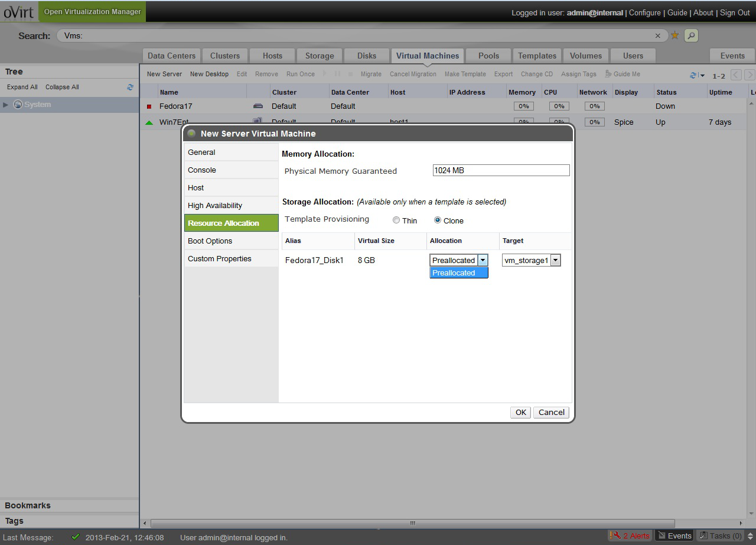This screenshot has height=545, width=756.
Task: Open the Target storage dropdown vm_storage1
Action: 555,260
